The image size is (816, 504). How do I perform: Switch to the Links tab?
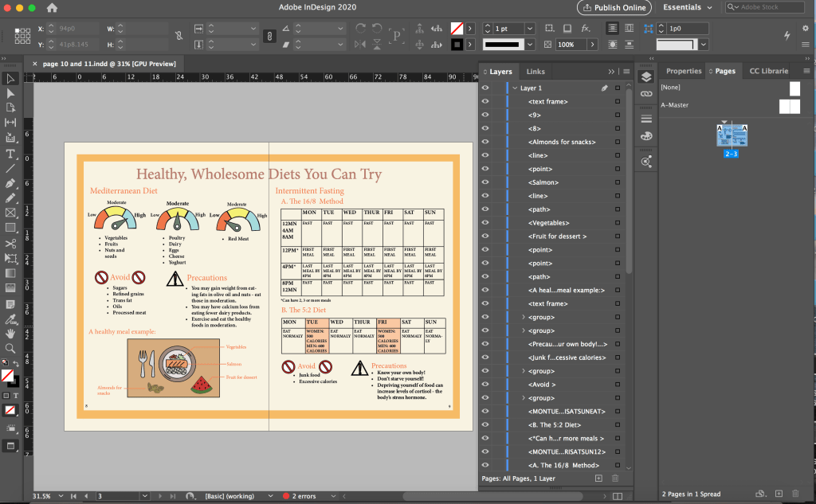tap(535, 72)
